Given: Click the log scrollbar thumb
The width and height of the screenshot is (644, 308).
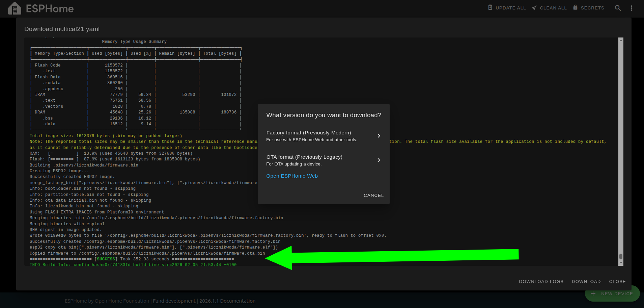Looking at the screenshot, I should (621, 257).
